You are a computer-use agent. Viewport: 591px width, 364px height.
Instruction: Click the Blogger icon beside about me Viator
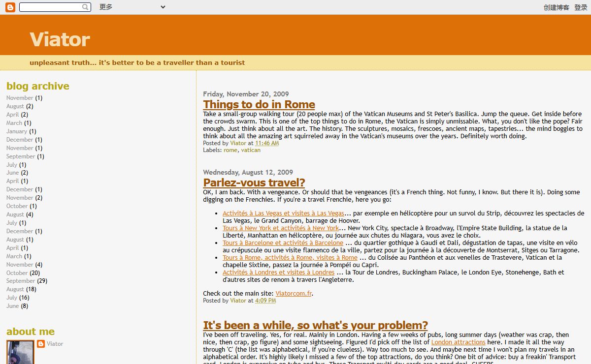[x=41, y=344]
